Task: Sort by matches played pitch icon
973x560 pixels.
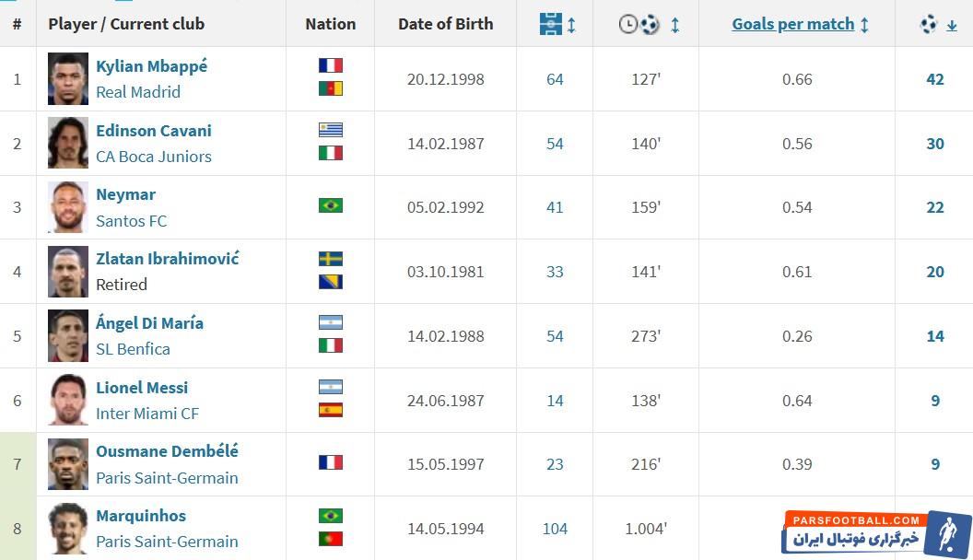Action: 551,25
